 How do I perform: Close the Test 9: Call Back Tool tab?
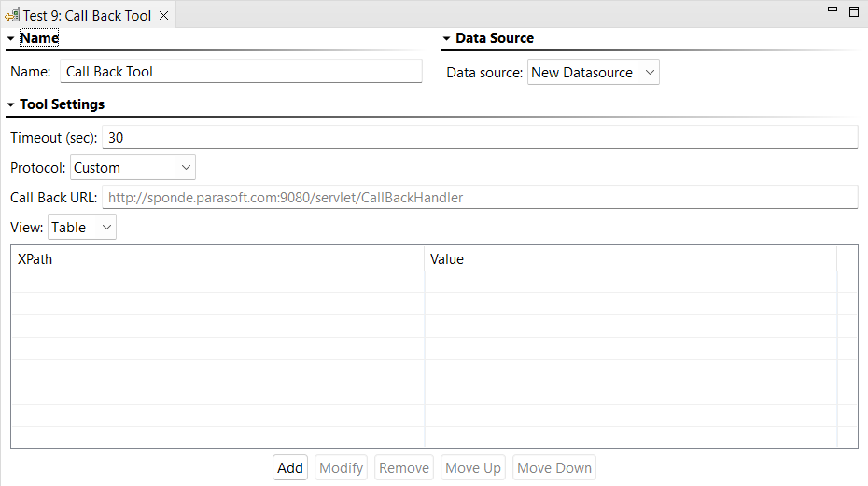click(x=164, y=16)
